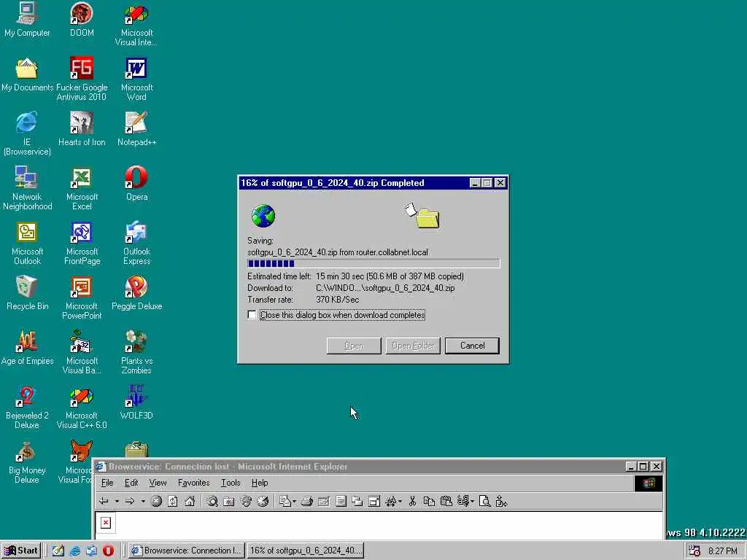Viewport: 747px width, 560px height.
Task: Open the Edit menu in Internet Explorer
Action: [x=131, y=483]
